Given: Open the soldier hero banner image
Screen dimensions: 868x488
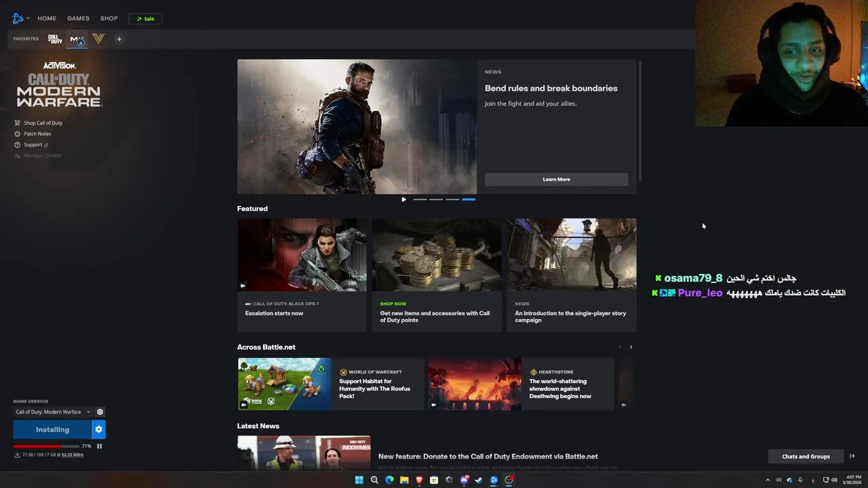Looking at the screenshot, I should (x=357, y=127).
